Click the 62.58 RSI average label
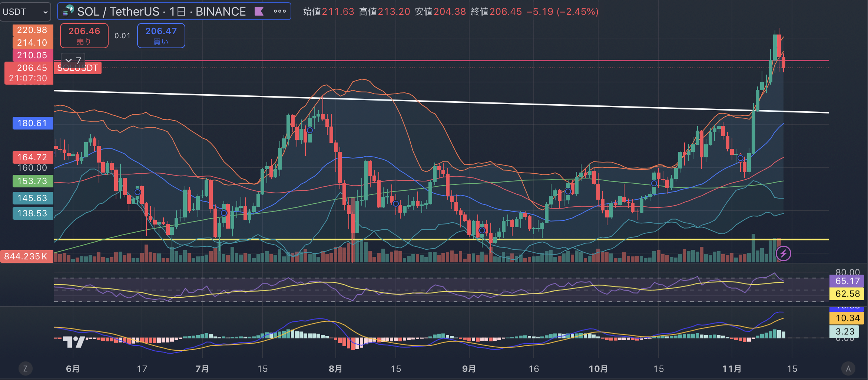Image resolution: width=868 pixels, height=380 pixels. coord(847,294)
